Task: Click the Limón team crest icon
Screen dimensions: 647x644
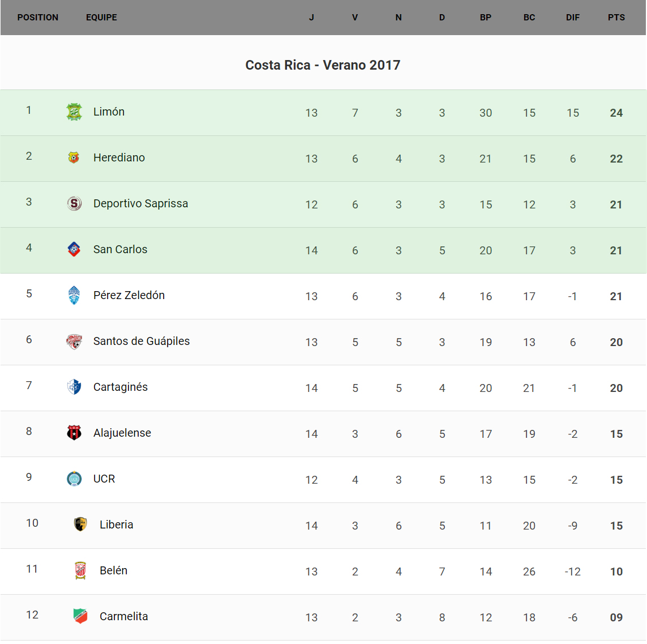Action: tap(74, 112)
